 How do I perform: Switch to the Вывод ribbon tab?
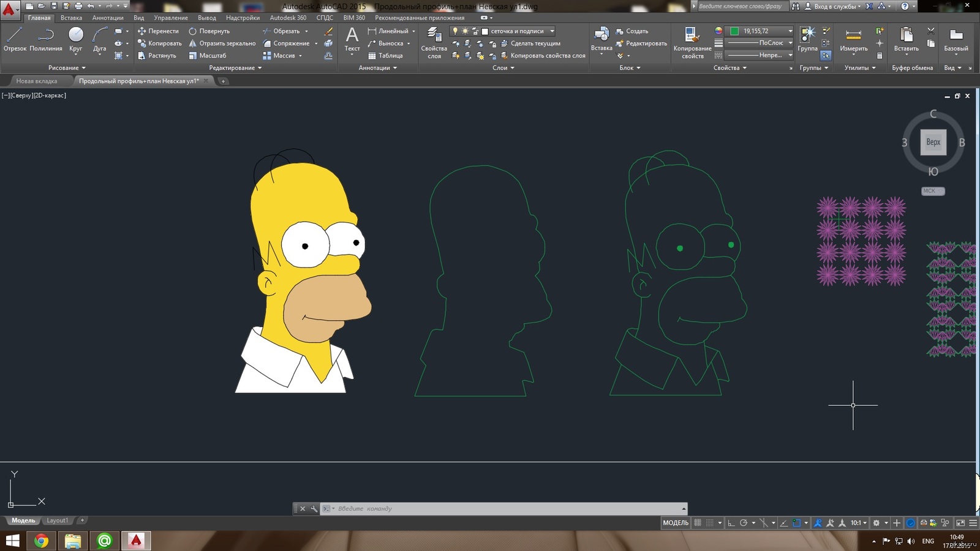coord(207,18)
